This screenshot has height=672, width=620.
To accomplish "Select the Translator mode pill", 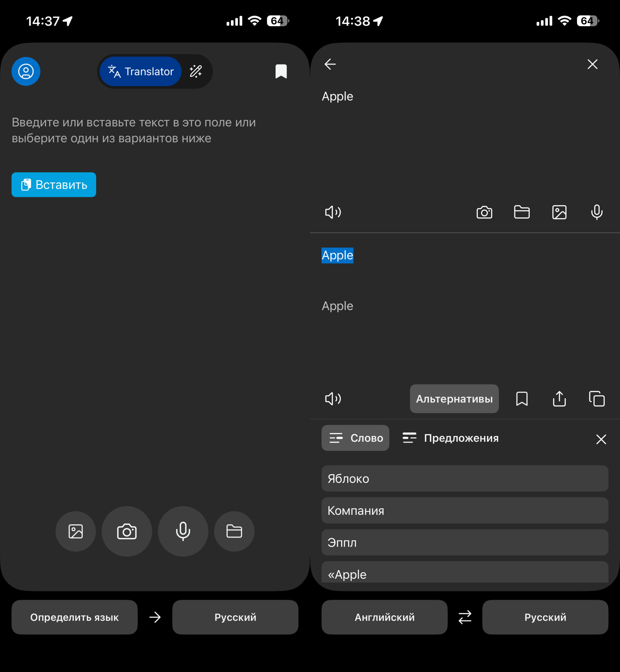I will tap(141, 71).
